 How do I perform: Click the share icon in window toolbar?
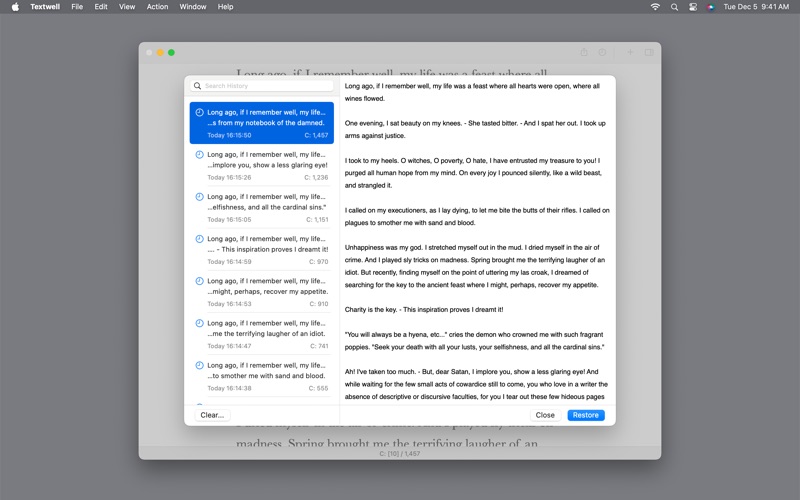(584, 52)
